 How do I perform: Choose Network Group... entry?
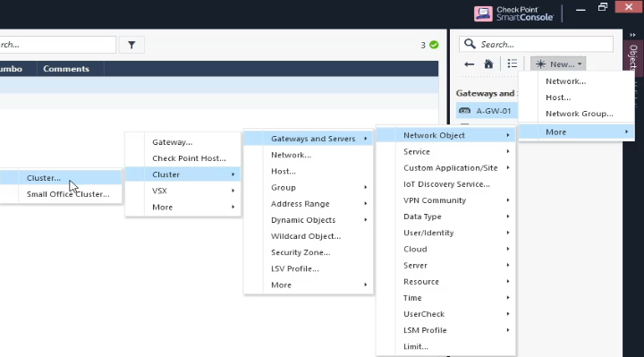[576, 114]
